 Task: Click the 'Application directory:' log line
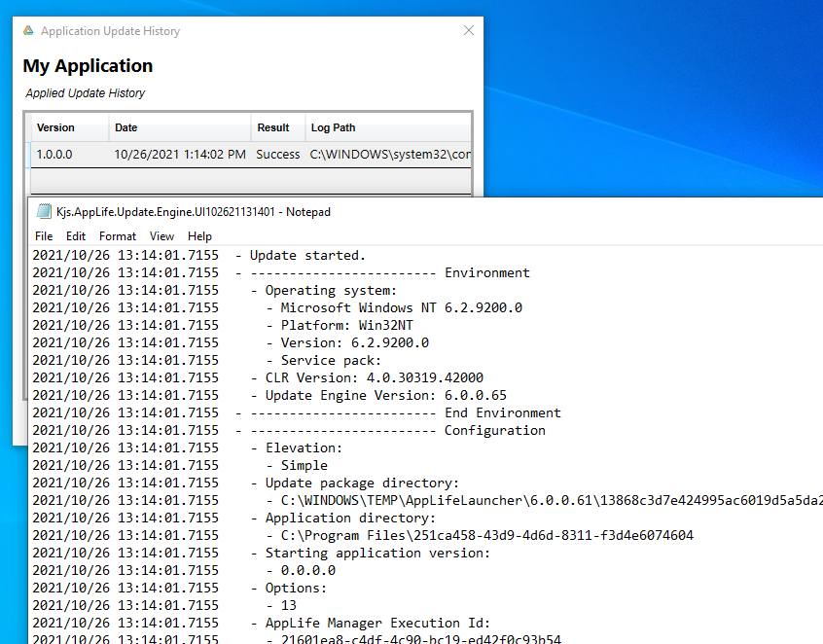pos(234,519)
